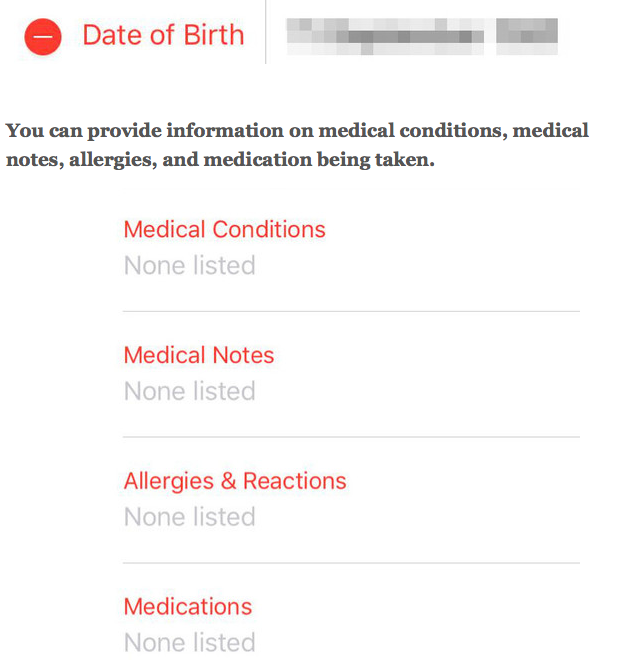
Task: Click the word Conditions in the first heading
Action: 269,229
